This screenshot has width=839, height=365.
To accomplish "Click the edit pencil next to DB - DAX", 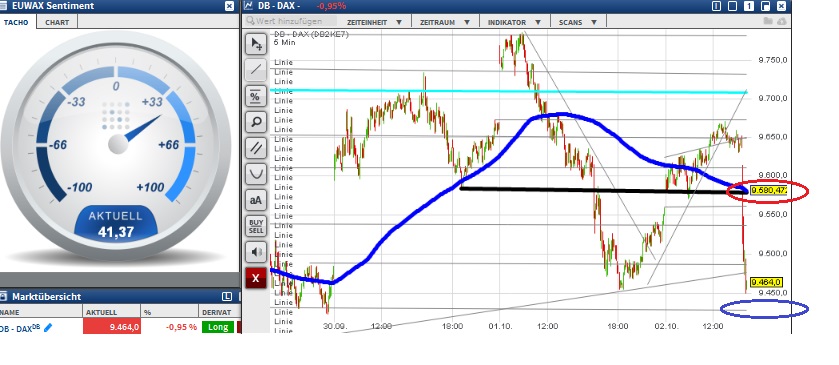I will 48,327.
